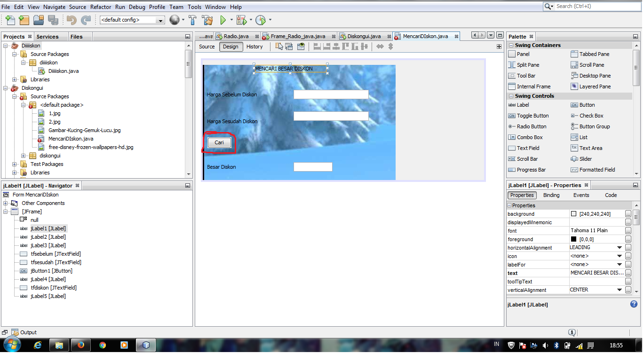The height and width of the screenshot is (353, 644).
Task: Open the Navigate menu
Action: 54,7
